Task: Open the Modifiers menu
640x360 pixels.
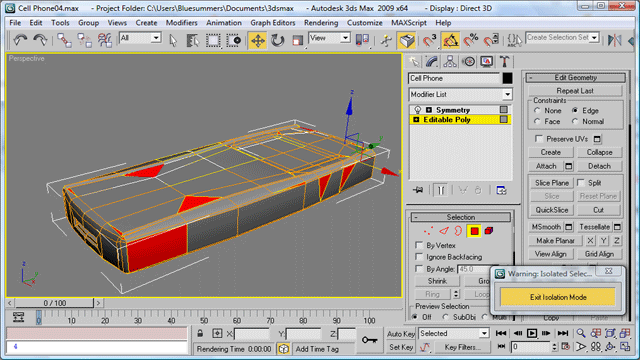Action: coord(181,23)
